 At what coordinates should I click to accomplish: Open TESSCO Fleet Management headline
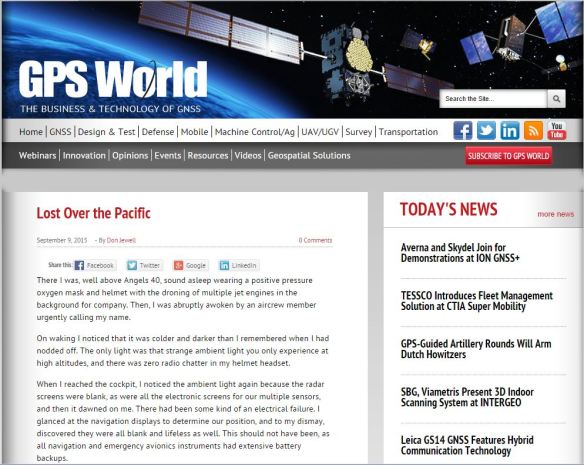click(x=477, y=301)
